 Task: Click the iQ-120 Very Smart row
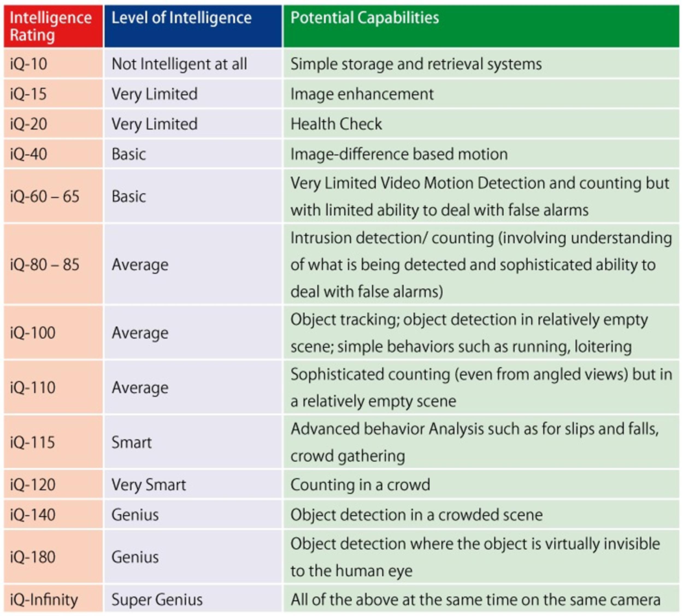[x=341, y=488]
